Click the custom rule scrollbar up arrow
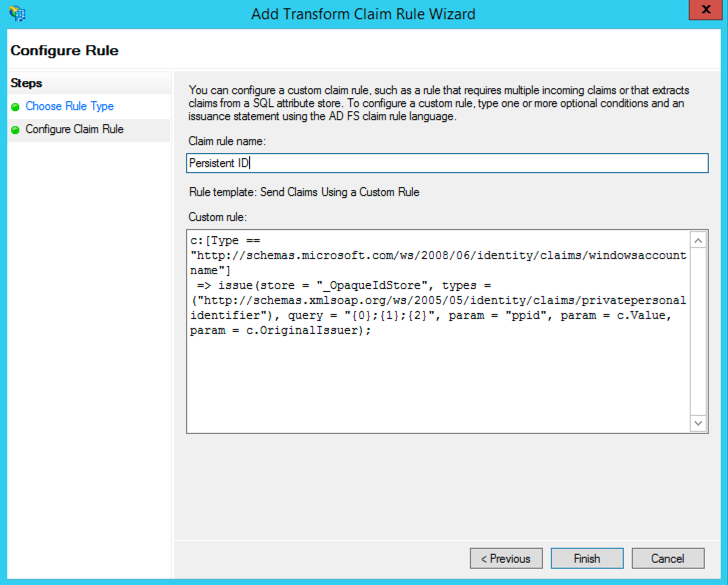Viewport: 728px width, 585px height. tap(698, 240)
